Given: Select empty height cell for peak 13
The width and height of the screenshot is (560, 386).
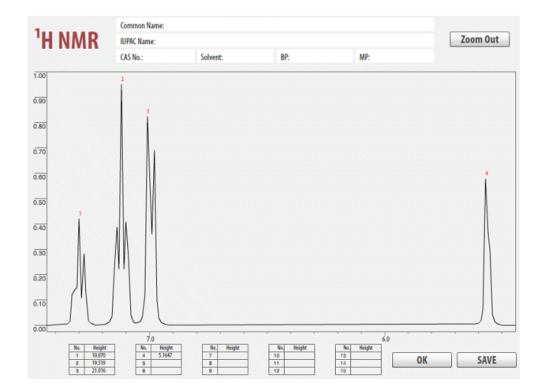Looking at the screenshot, I should [x=366, y=355].
